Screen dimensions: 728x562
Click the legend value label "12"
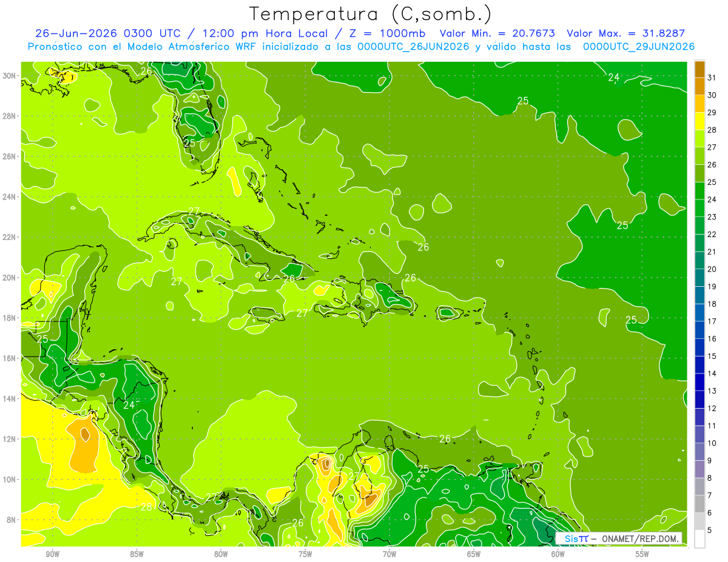[x=712, y=409]
